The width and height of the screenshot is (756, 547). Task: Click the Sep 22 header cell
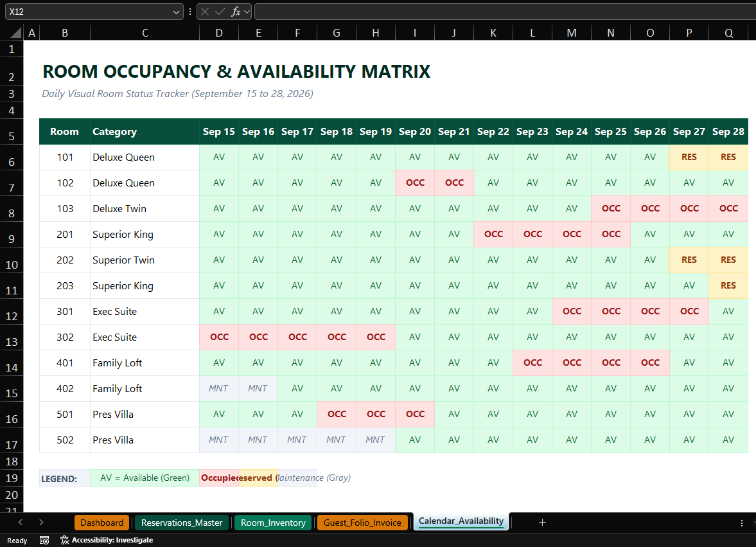pos(493,132)
